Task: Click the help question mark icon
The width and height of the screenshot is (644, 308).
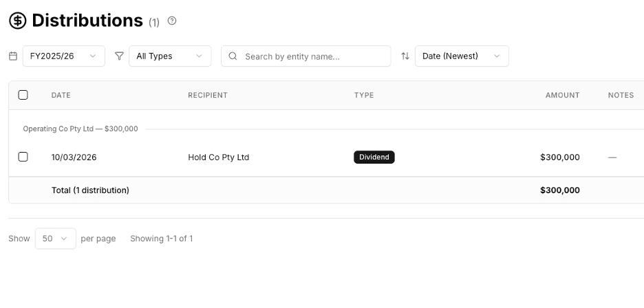Action: point(172,21)
